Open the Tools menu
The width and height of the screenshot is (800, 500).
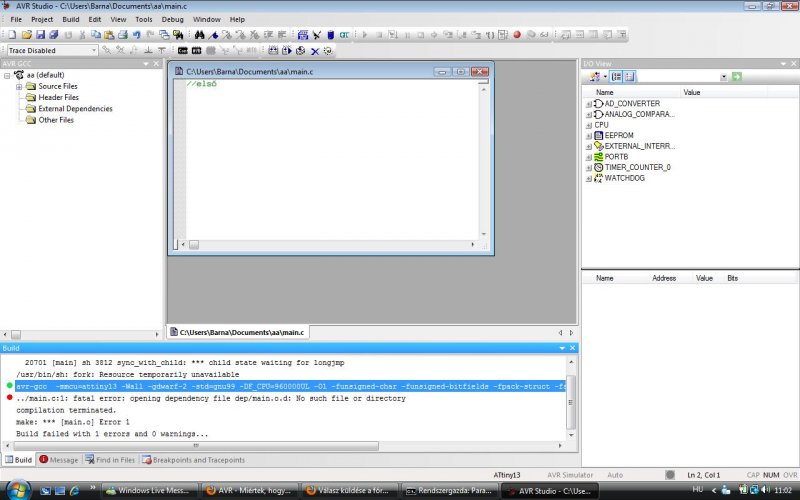coord(143,19)
